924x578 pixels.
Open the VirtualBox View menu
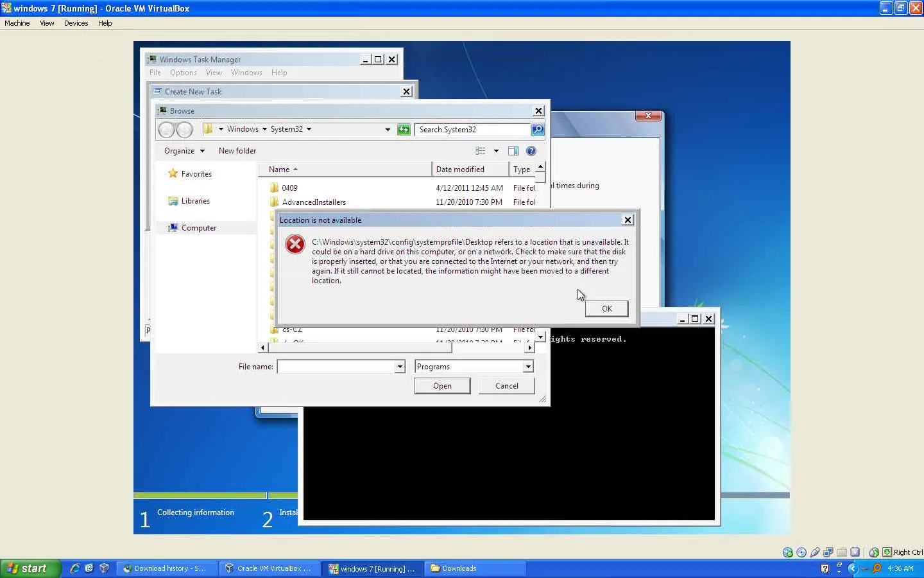(47, 23)
